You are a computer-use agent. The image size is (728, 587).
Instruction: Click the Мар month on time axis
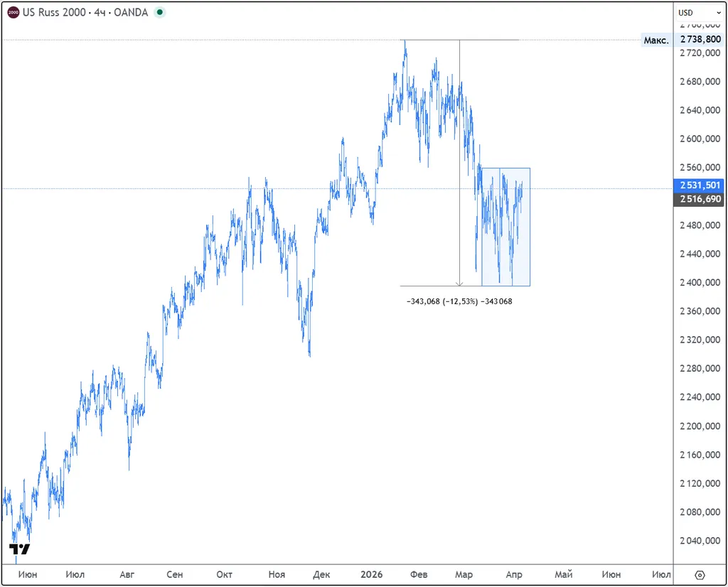pos(464,575)
